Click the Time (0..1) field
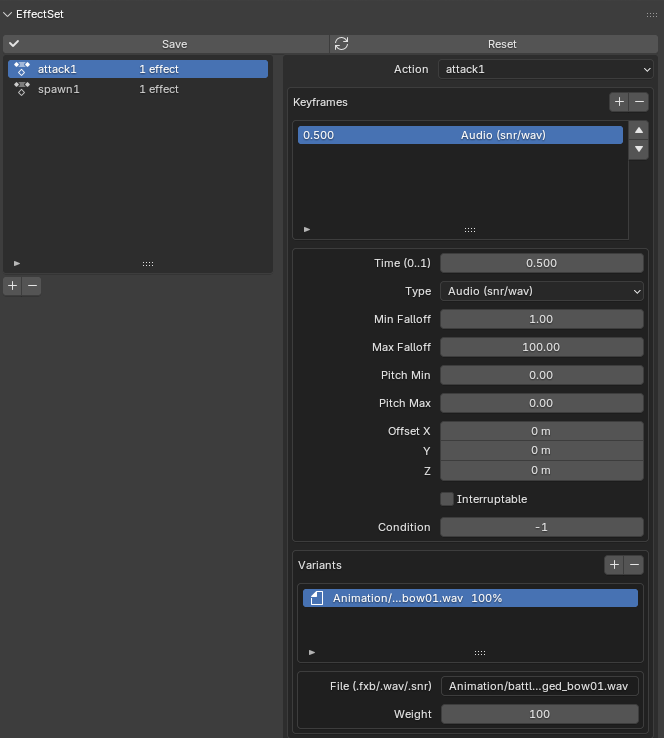Viewport: 664px width, 738px height. click(542, 263)
